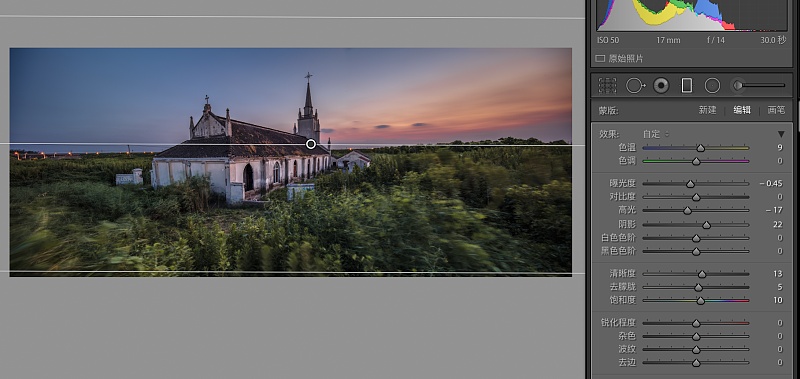Click the 色温 slider handle
The image size is (800, 379).
(x=701, y=148)
